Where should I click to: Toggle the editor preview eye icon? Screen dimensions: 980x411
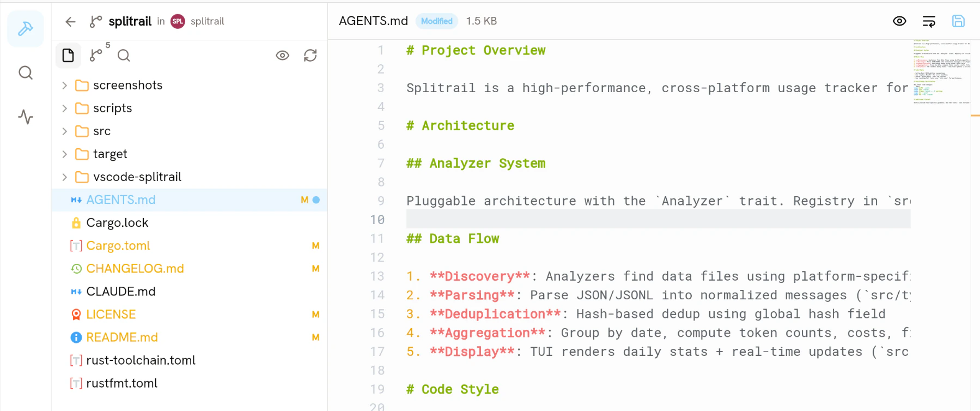(x=899, y=21)
